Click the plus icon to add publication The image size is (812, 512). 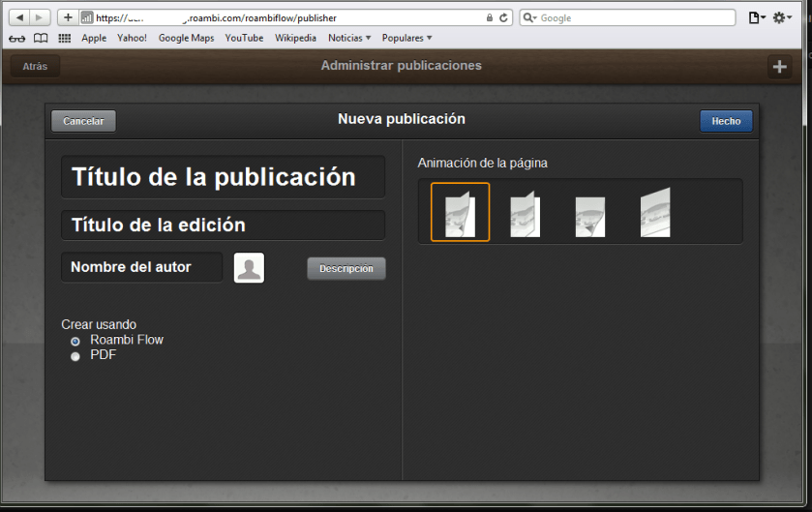779,66
